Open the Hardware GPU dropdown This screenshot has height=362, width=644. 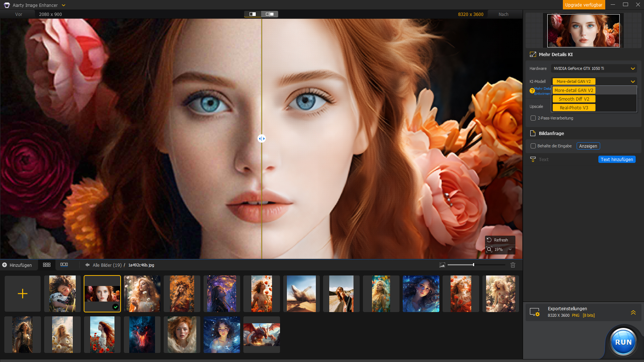coord(594,68)
